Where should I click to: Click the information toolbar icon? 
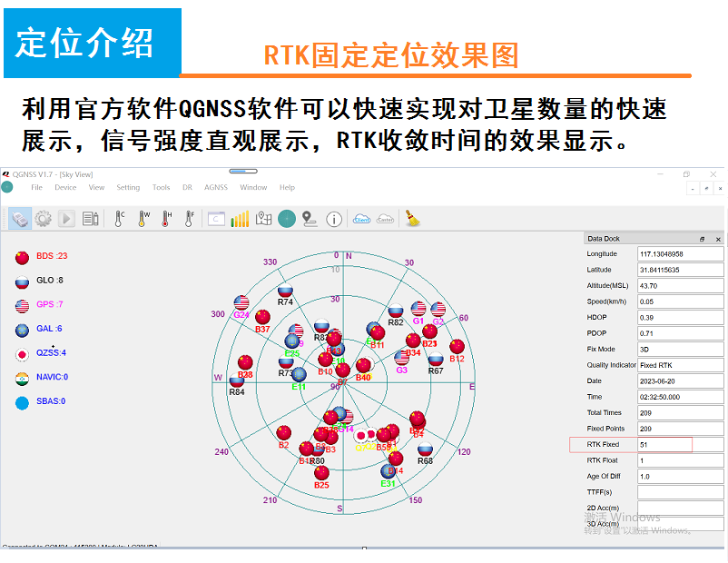(x=334, y=219)
